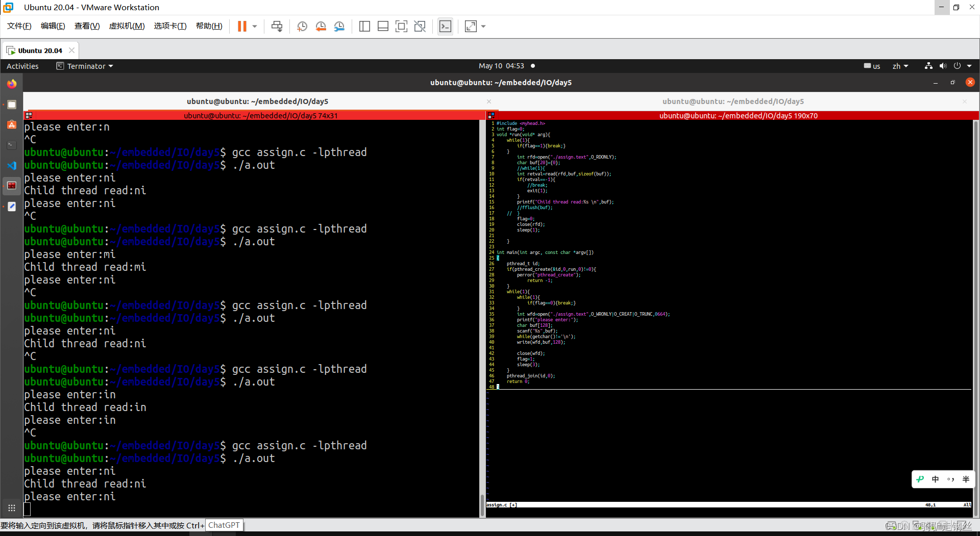Launch Firefox from the dock
This screenshot has width=980, height=536.
(12, 84)
